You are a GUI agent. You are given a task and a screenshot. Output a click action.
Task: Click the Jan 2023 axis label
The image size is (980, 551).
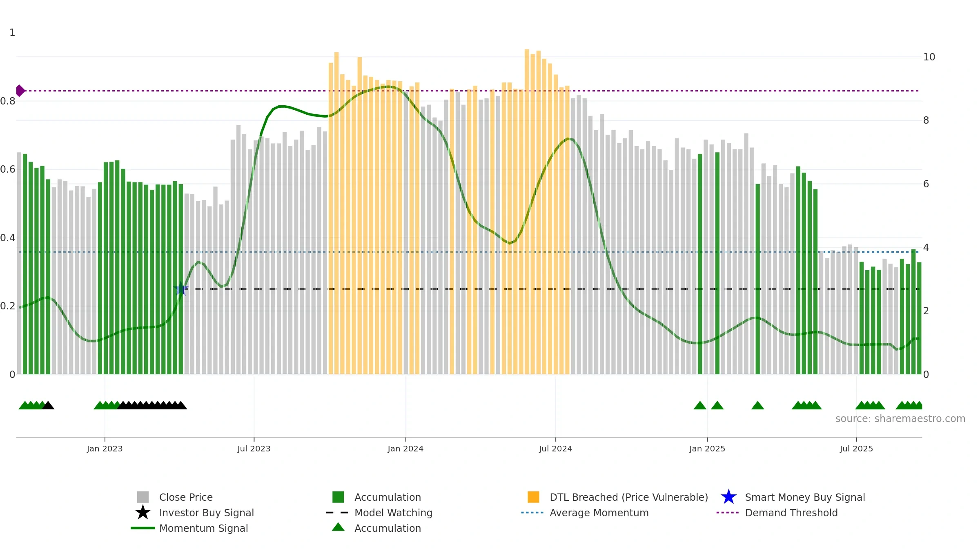(x=105, y=449)
